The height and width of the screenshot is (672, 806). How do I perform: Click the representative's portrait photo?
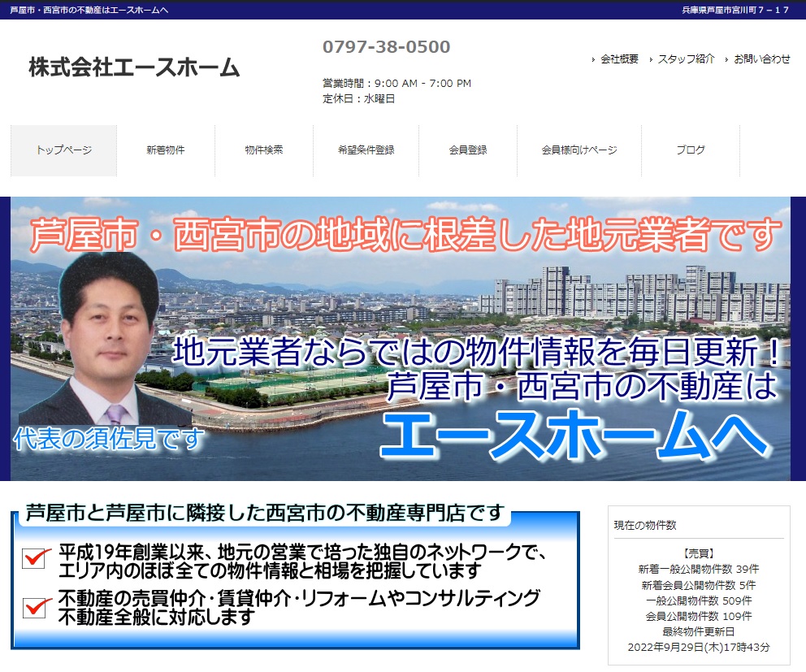coord(106,340)
